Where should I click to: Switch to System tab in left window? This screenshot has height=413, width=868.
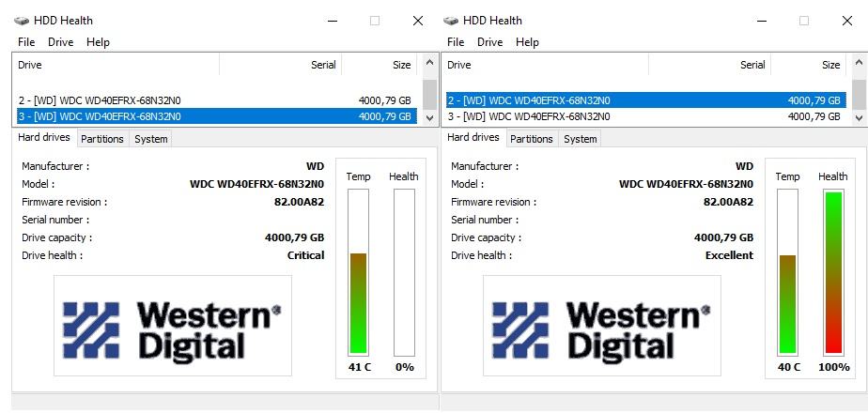pyautogui.click(x=150, y=139)
